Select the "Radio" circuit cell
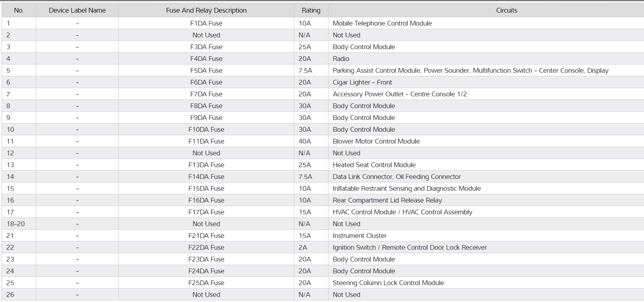Viewport: 644px width, 302px height. (341, 59)
